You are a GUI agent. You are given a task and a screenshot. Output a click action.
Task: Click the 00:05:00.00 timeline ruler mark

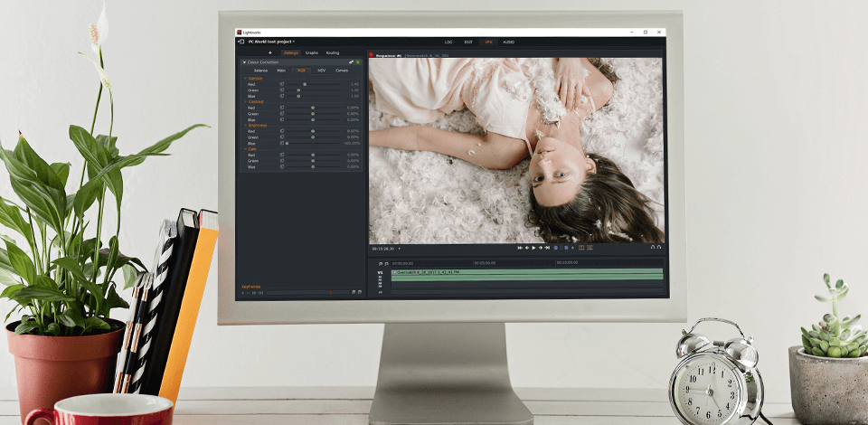click(x=485, y=263)
